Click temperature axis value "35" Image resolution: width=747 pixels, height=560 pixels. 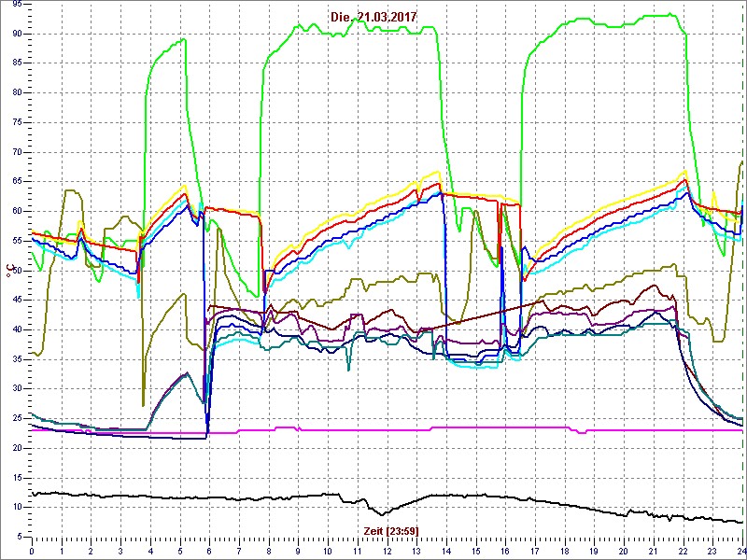(16, 359)
